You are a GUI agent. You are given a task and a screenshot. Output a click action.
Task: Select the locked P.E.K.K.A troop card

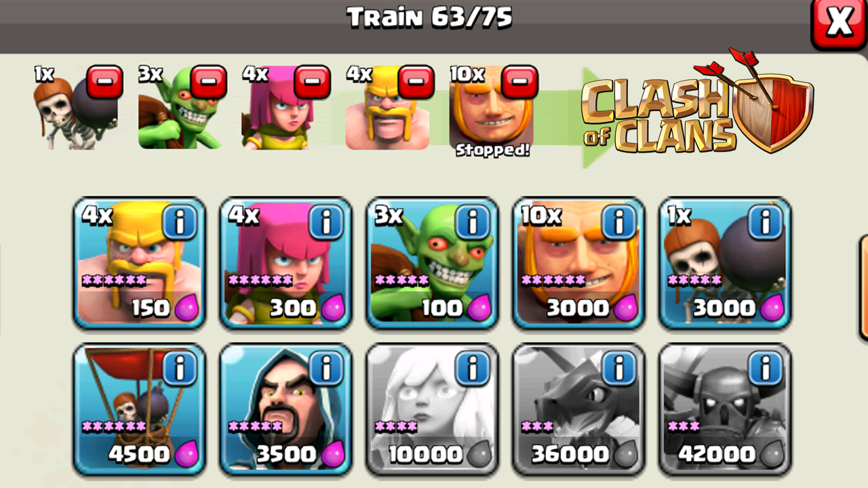725,409
